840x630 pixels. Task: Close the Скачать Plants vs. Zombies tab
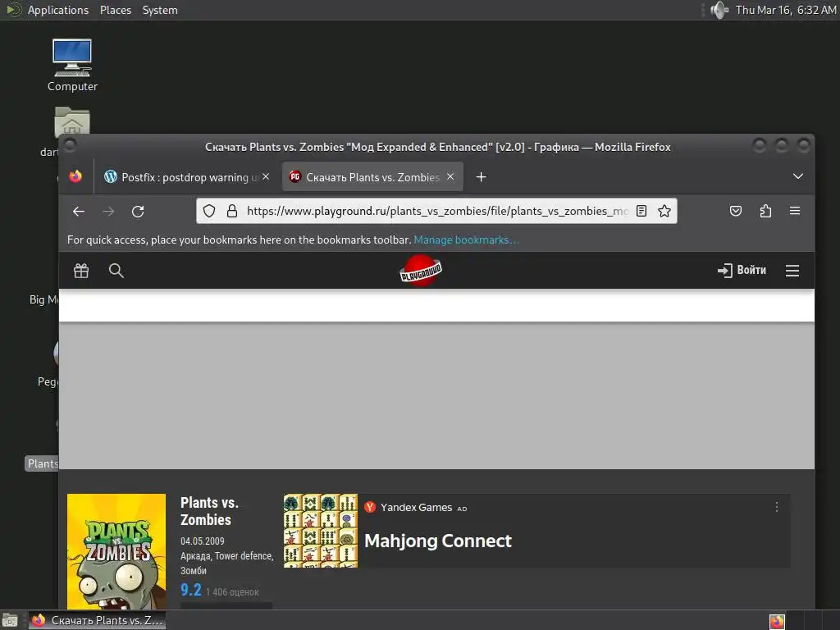point(450,176)
